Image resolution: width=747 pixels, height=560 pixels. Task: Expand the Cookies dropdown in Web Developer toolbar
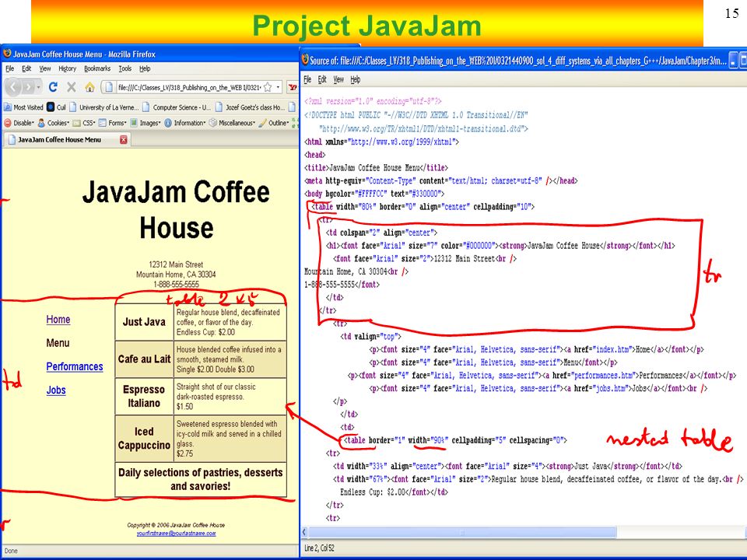(54, 123)
